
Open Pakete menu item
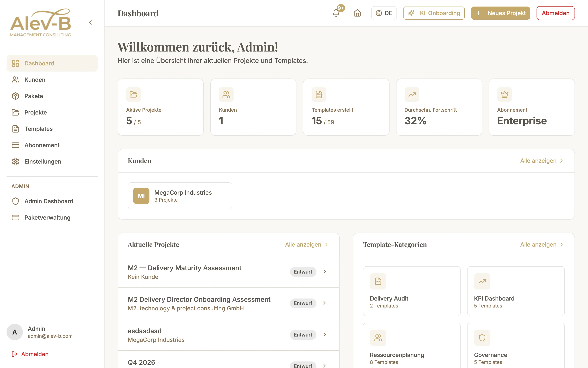(x=52, y=96)
